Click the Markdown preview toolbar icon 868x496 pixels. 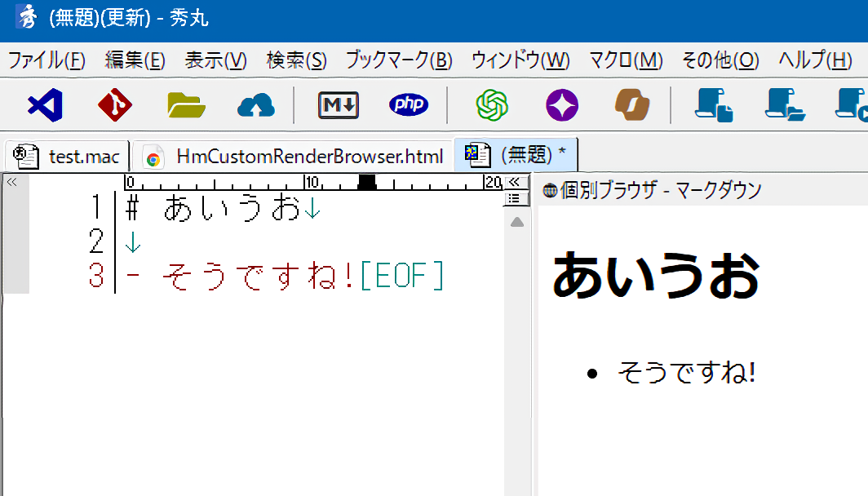338,104
